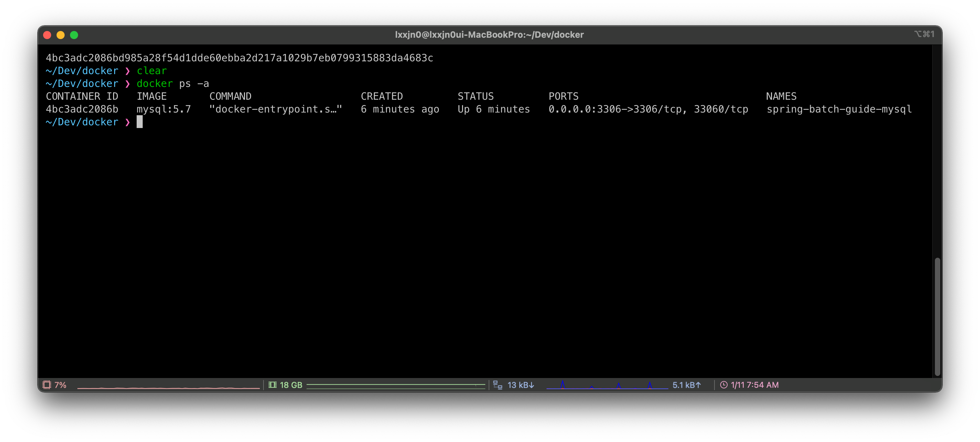
Task: Click the 'IMAGE' column header
Action: (151, 96)
